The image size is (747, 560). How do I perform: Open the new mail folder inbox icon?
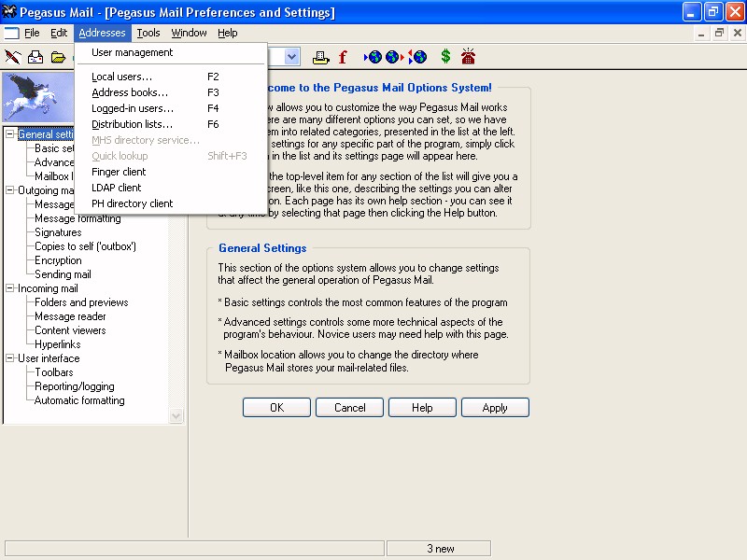coord(35,57)
